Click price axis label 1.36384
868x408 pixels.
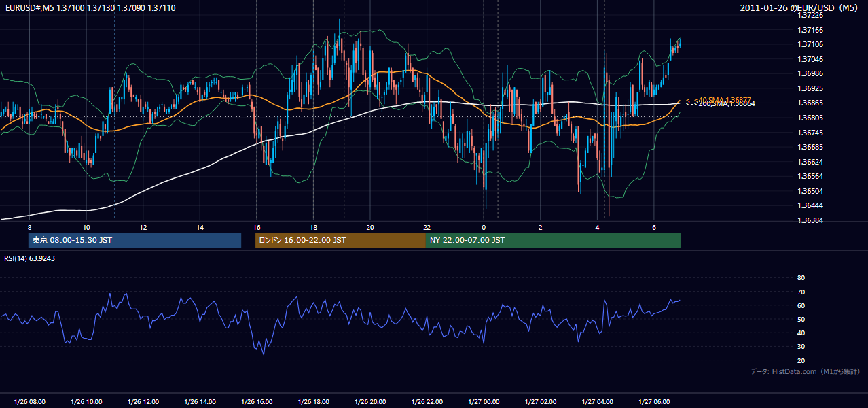click(x=810, y=220)
